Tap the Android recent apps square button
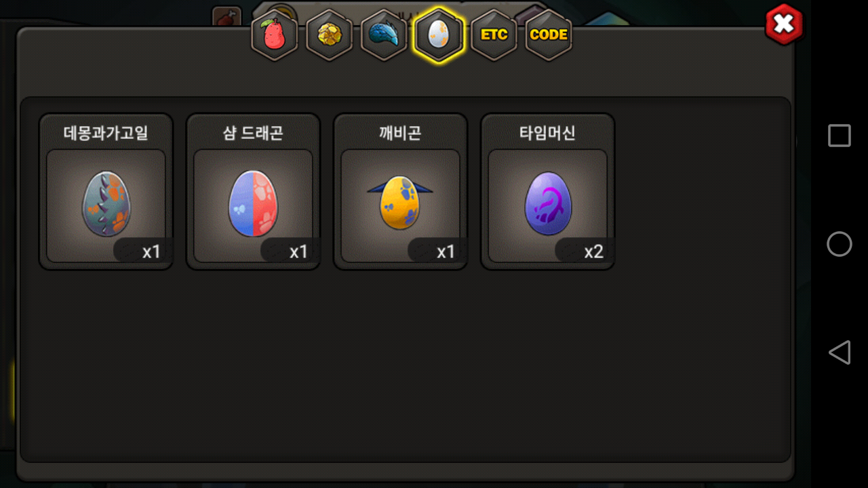 click(x=840, y=136)
